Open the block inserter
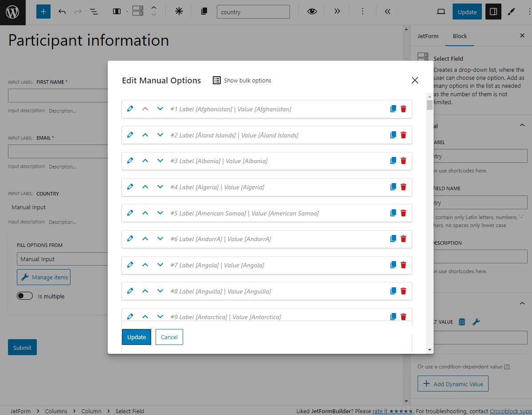The image size is (532, 415). 43,12
